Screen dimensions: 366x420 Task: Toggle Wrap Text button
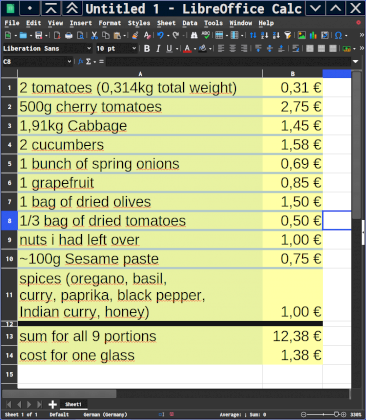coord(296,49)
